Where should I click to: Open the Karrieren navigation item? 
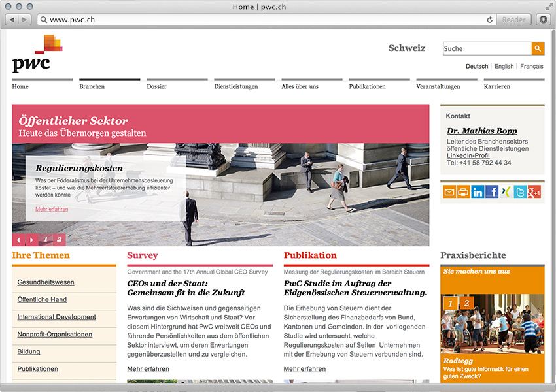[x=496, y=86]
